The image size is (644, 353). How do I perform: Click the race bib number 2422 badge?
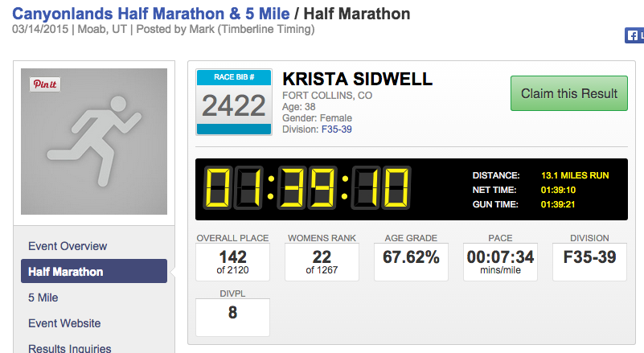pyautogui.click(x=233, y=102)
